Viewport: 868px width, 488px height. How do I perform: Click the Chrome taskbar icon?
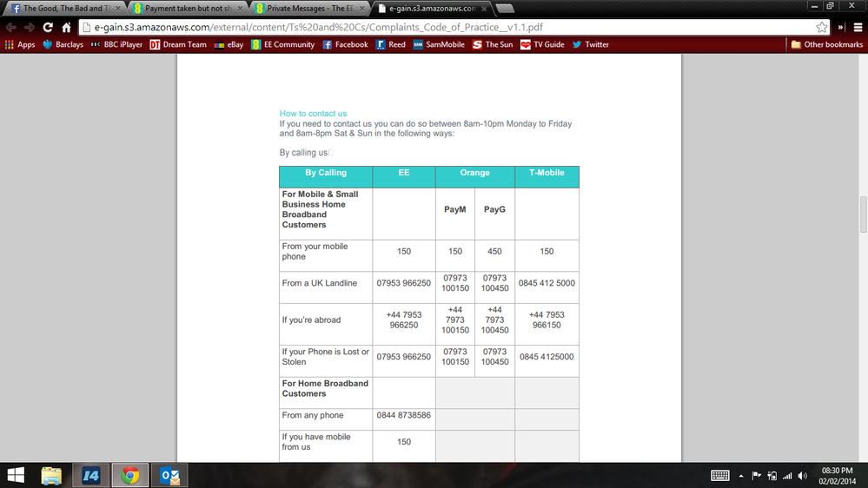click(130, 475)
